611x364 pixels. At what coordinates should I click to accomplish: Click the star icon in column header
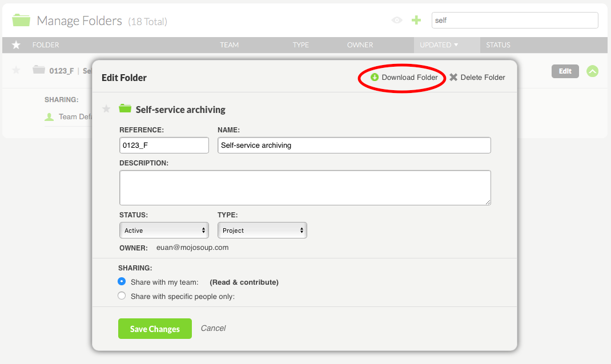coord(17,45)
